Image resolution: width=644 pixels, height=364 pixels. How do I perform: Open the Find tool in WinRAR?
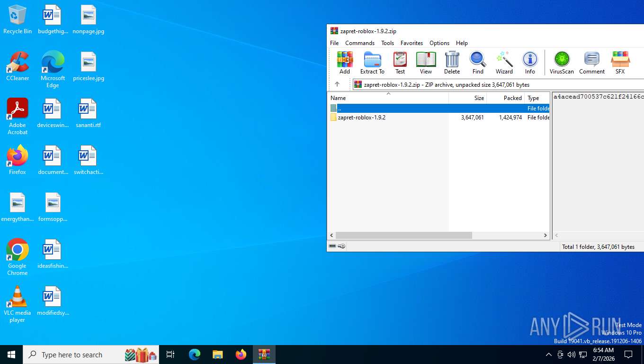click(478, 63)
